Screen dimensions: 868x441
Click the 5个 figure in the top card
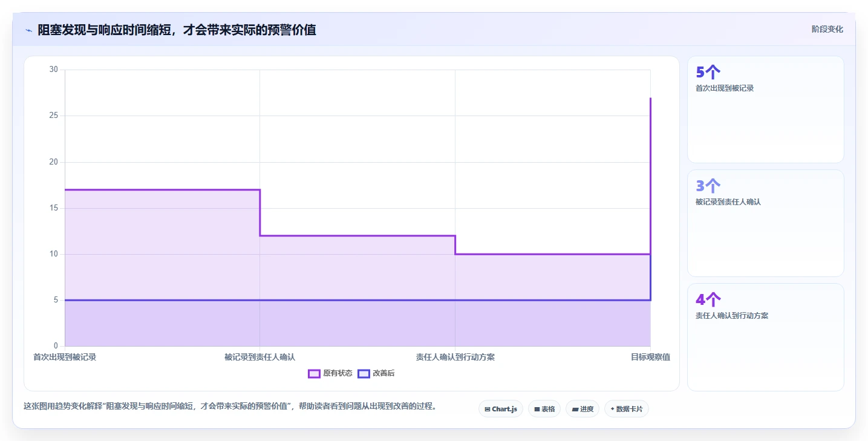click(708, 73)
